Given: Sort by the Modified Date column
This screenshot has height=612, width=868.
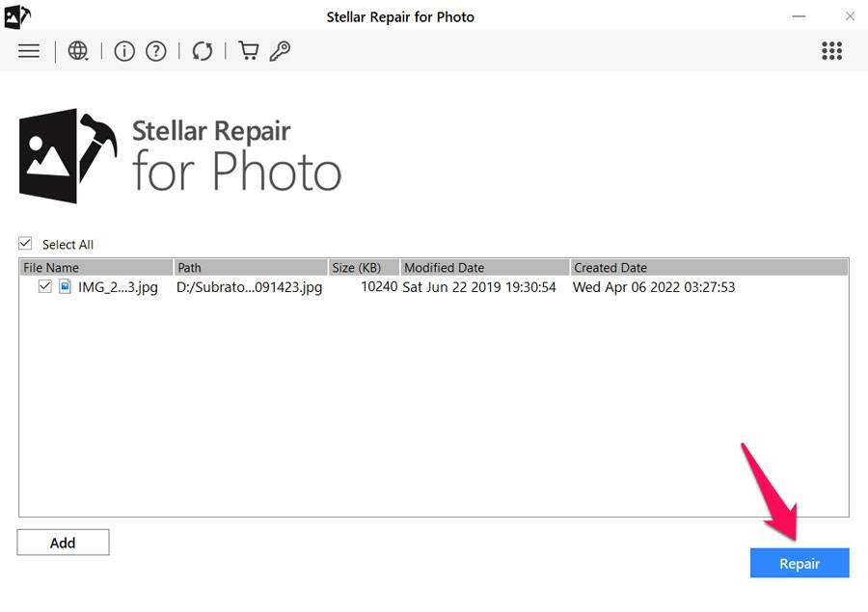Looking at the screenshot, I should (x=445, y=267).
